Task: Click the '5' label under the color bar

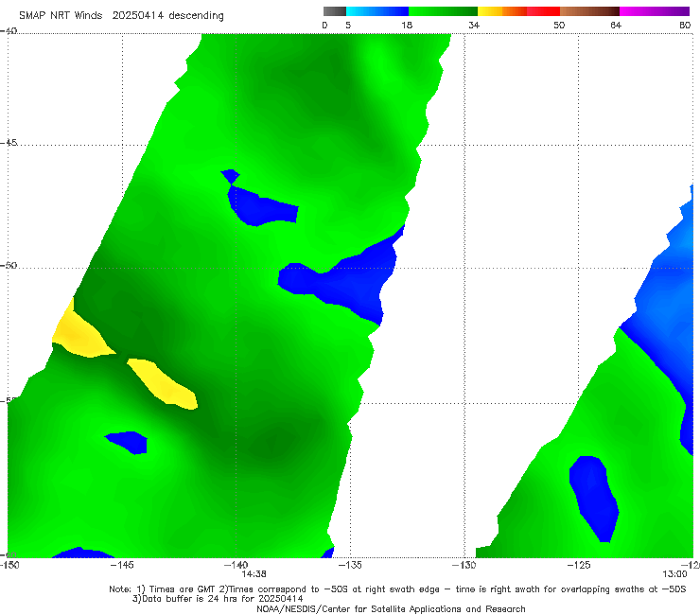Action: coord(348,25)
